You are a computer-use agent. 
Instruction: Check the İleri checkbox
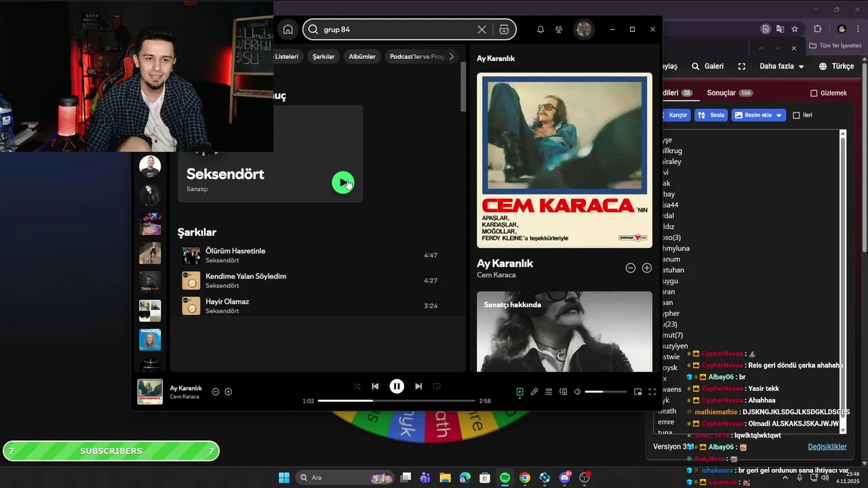[797, 115]
